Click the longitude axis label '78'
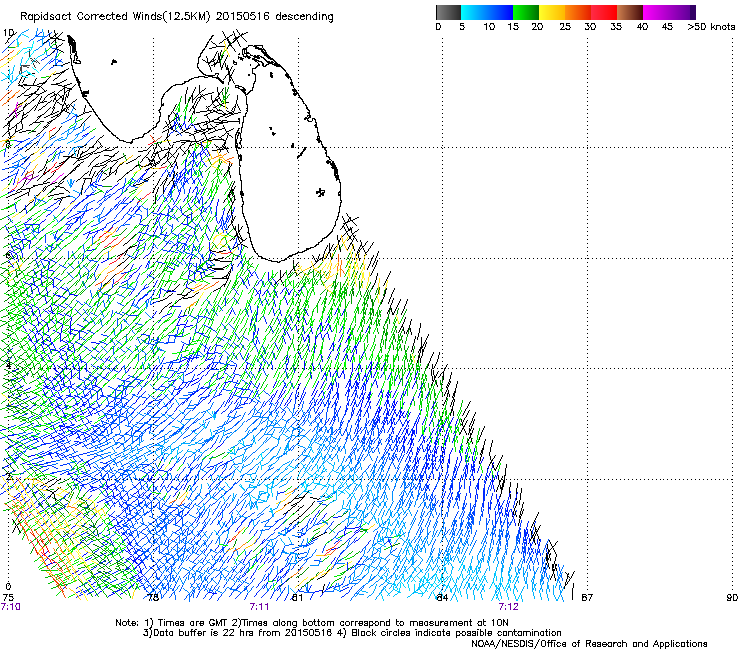 click(152, 598)
